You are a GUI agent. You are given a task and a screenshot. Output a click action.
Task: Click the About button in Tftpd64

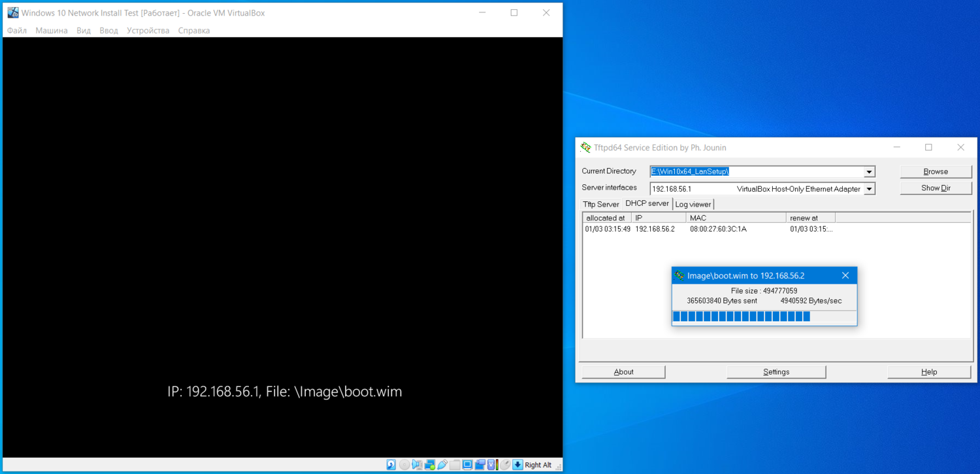pos(623,372)
